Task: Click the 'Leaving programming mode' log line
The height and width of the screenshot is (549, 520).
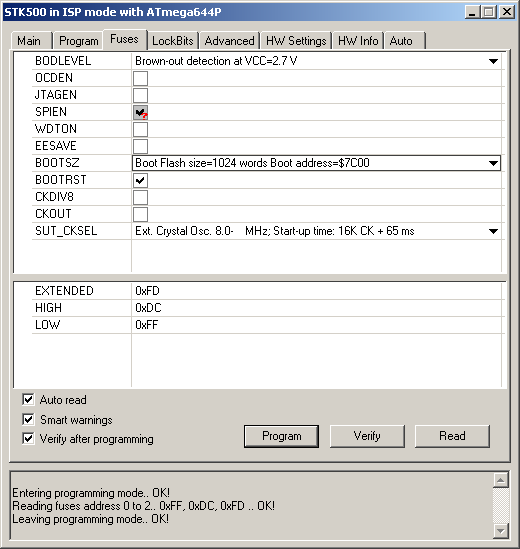Action: (x=90, y=519)
